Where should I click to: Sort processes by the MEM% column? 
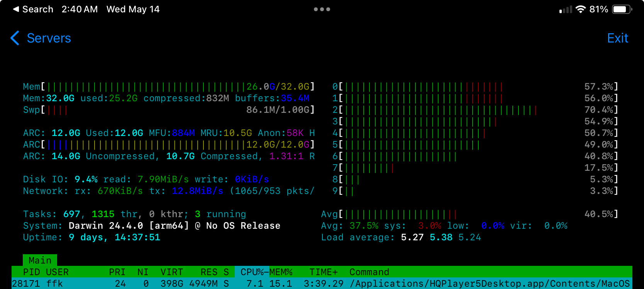[x=281, y=272]
